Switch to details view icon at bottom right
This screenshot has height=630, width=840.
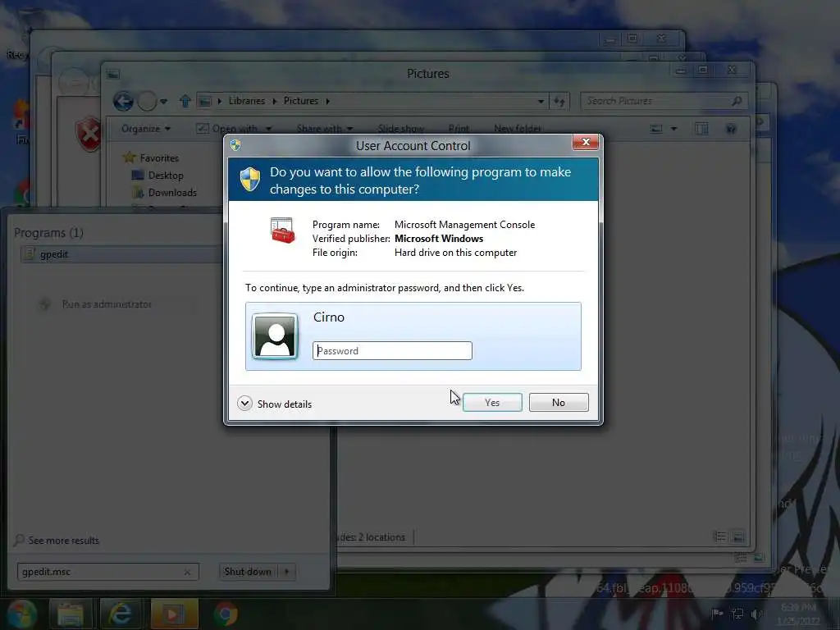point(719,536)
